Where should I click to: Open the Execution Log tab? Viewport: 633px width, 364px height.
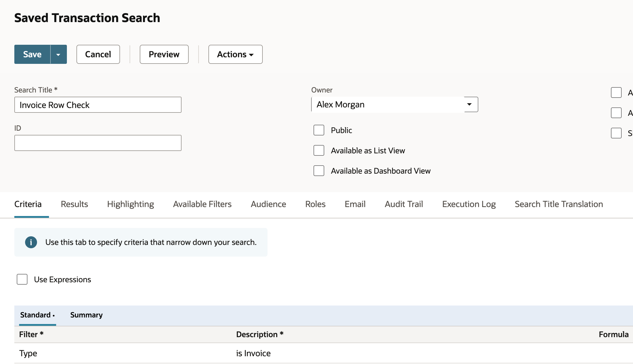[x=469, y=204]
